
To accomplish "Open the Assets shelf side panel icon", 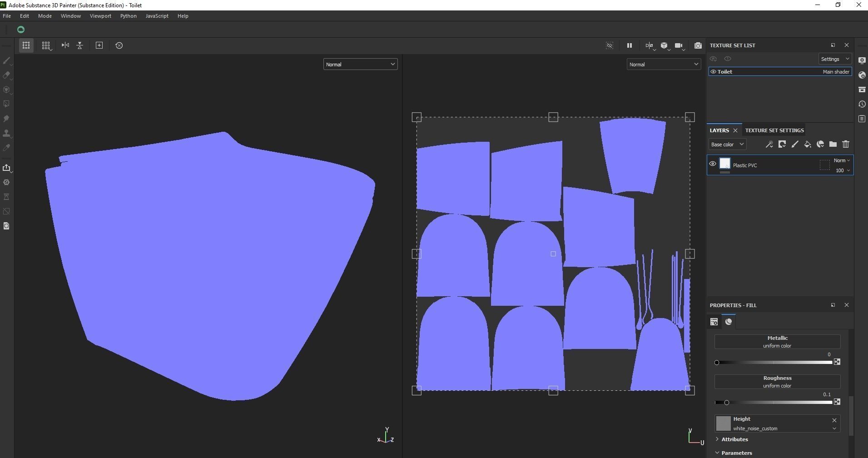I will (x=862, y=90).
